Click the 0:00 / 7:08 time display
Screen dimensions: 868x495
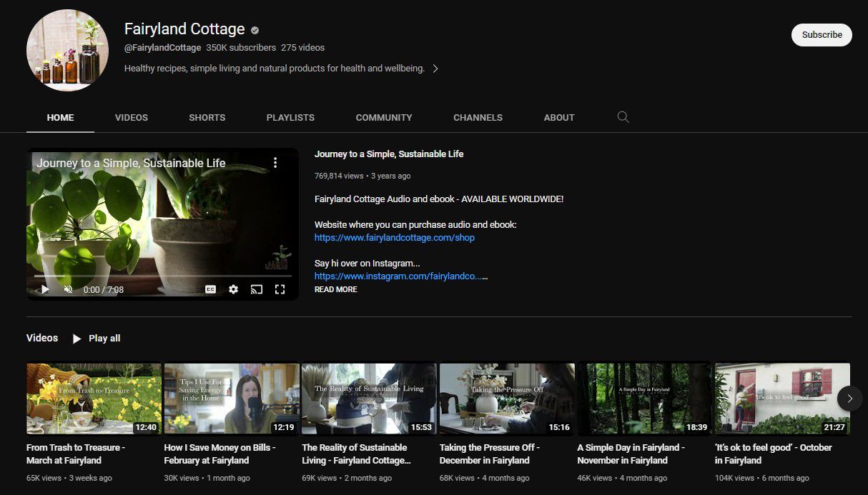pyautogui.click(x=103, y=290)
